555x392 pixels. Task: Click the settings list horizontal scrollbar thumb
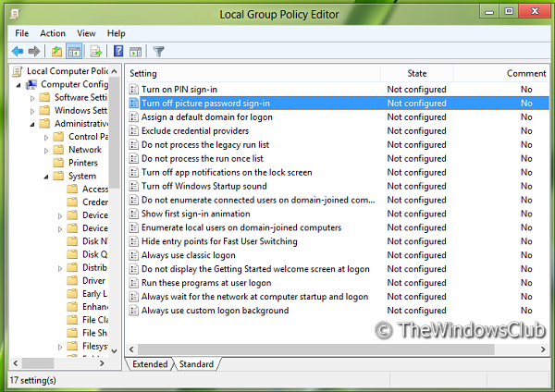(x=316, y=349)
